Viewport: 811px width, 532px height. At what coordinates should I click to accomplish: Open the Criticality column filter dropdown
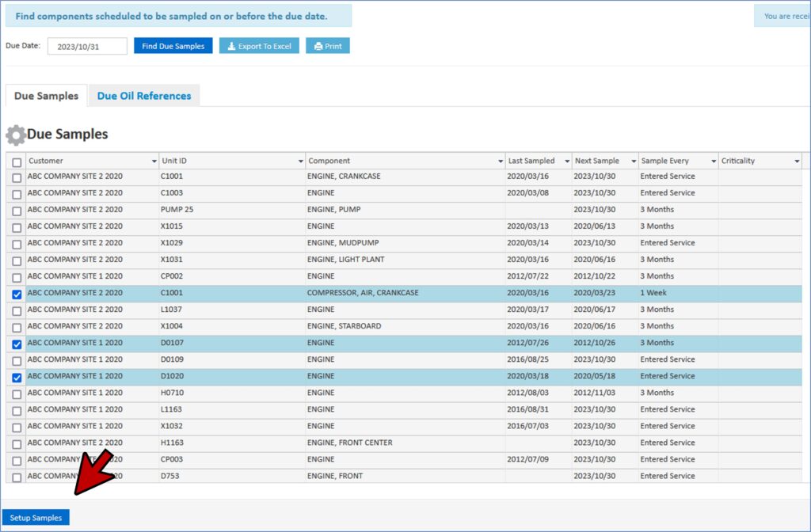pyautogui.click(x=796, y=161)
